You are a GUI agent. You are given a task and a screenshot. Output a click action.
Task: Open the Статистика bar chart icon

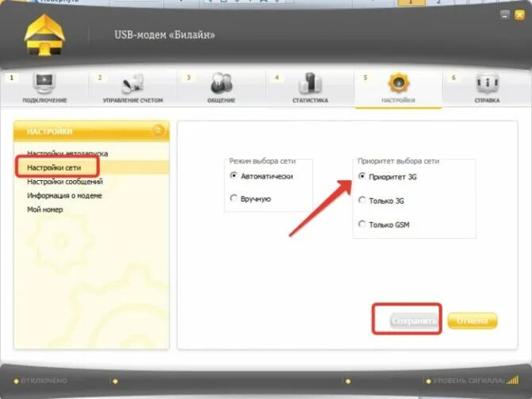click(x=310, y=82)
